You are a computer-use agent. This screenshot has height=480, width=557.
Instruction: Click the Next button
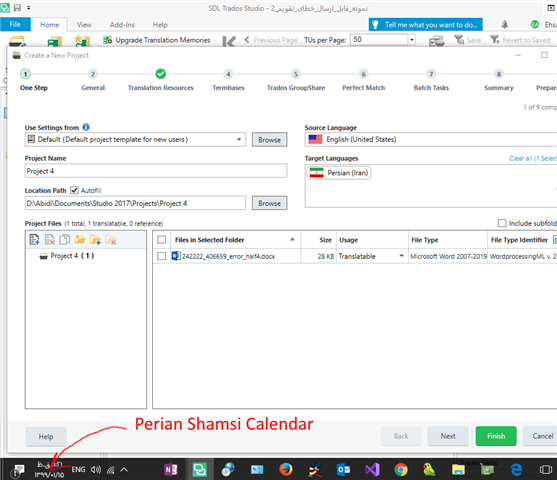[x=448, y=436]
